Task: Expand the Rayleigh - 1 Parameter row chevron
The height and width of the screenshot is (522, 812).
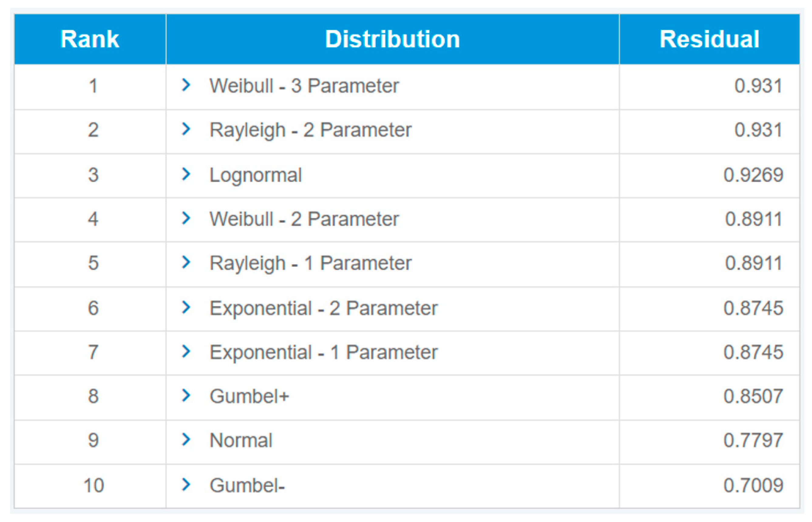Action: (x=186, y=262)
